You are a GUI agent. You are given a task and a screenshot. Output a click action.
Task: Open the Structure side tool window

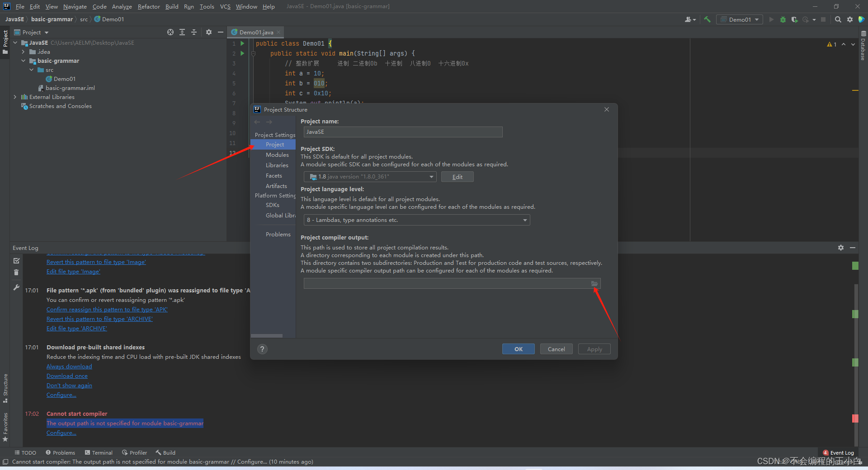(5, 388)
